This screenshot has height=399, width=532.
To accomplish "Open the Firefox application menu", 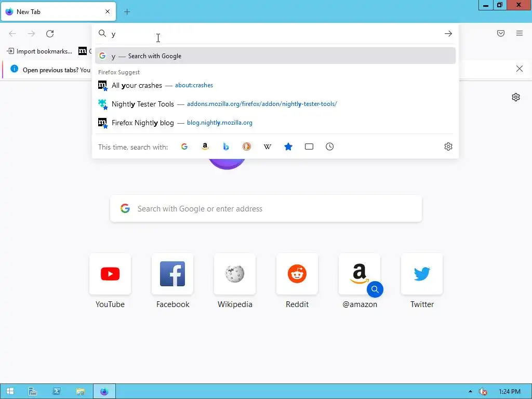I will [x=520, y=33].
